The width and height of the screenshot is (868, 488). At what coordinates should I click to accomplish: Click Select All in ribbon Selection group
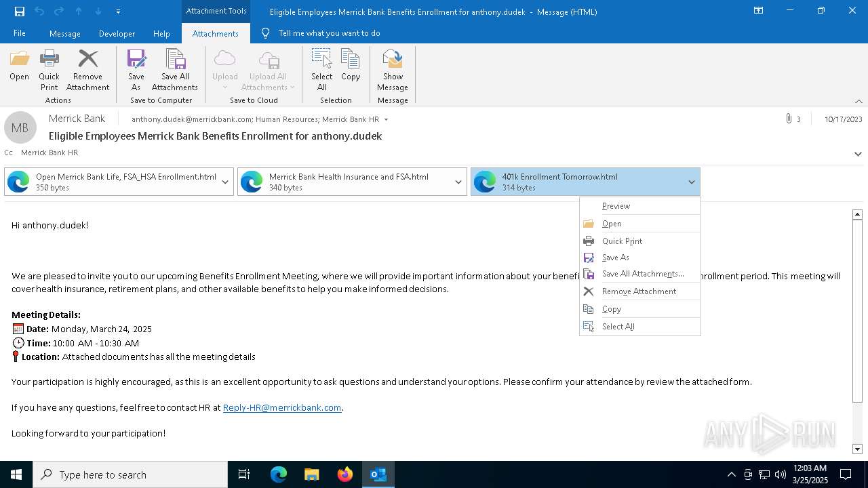(x=321, y=70)
